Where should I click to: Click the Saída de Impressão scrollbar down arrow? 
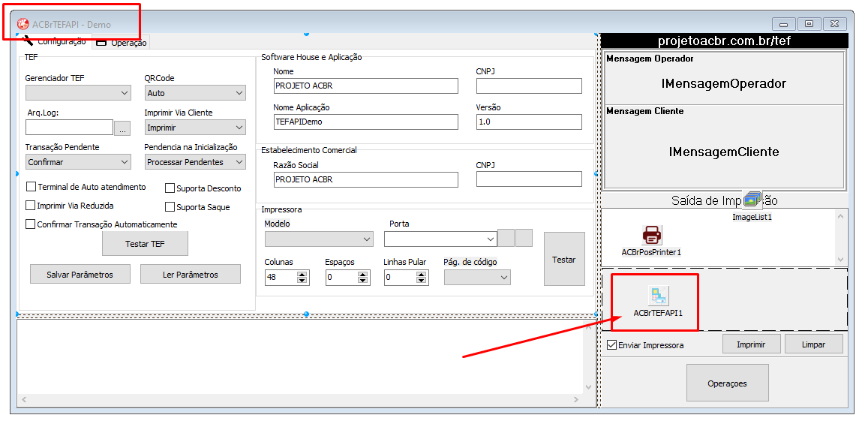841,259
